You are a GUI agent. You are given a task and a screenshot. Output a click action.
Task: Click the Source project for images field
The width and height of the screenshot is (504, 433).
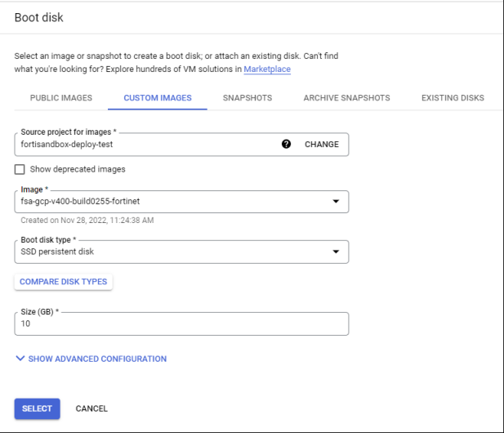[147, 144]
